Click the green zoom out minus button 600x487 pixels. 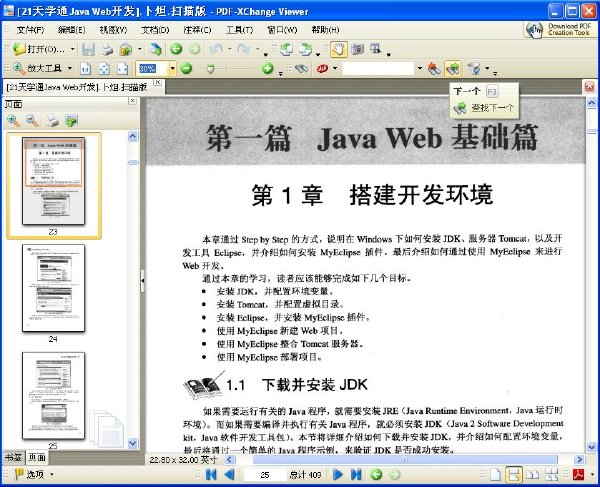point(186,68)
